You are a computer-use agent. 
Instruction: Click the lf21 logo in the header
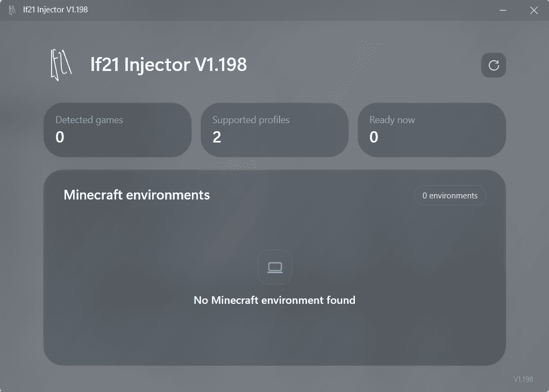(61, 65)
